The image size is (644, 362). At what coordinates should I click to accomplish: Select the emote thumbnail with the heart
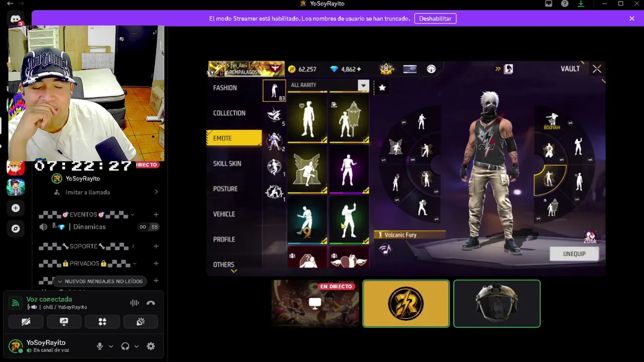pos(307,119)
